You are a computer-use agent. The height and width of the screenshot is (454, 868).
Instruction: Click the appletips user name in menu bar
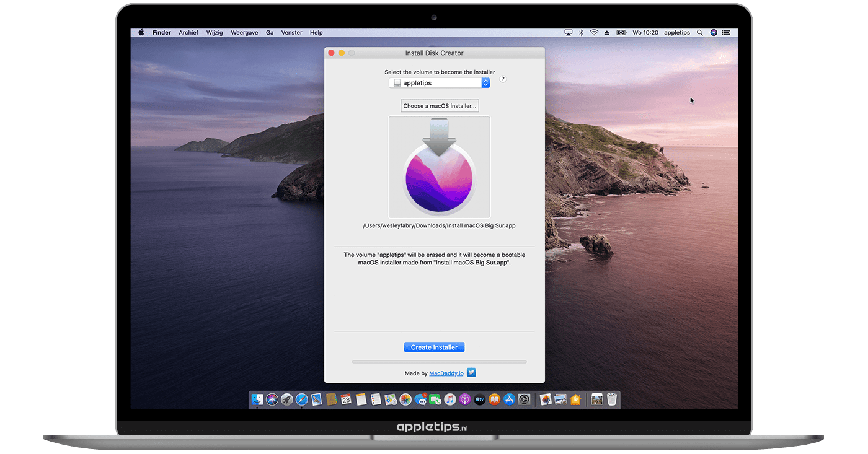677,33
